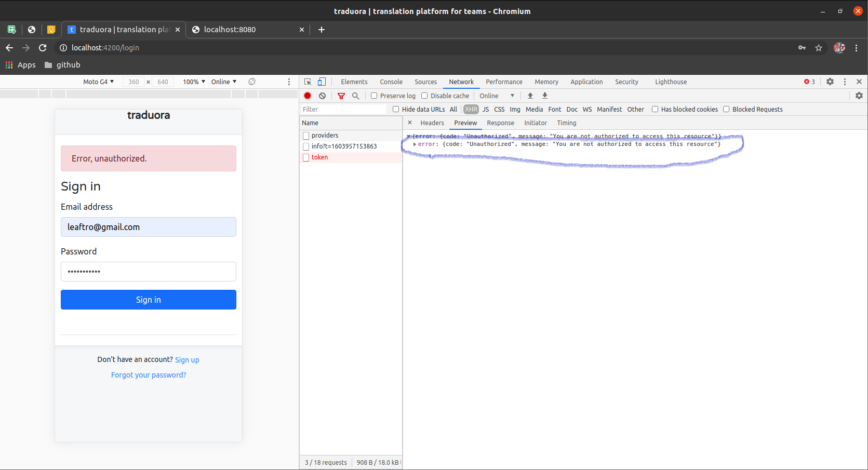Follow Forgot your password link
Image resolution: width=868 pixels, height=470 pixels.
point(149,375)
